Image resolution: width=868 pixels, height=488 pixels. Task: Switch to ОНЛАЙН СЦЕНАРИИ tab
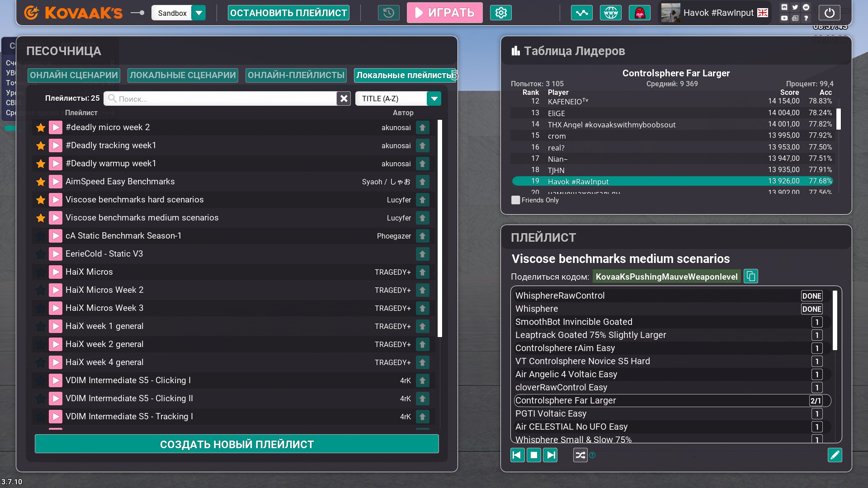click(x=74, y=75)
